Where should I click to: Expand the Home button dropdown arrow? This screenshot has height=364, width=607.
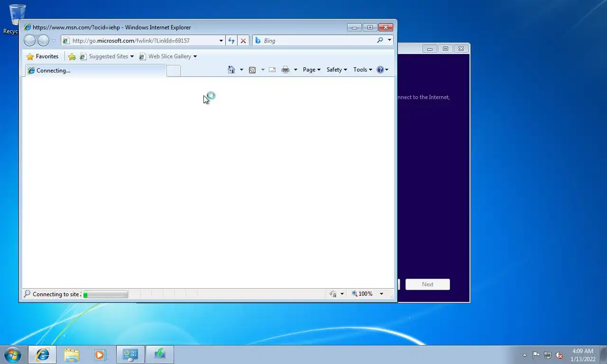coord(241,70)
